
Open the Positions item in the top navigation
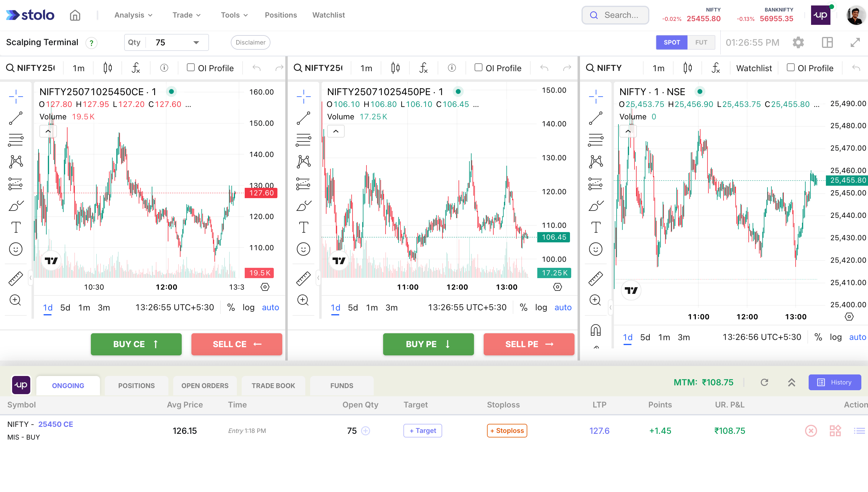tap(281, 15)
